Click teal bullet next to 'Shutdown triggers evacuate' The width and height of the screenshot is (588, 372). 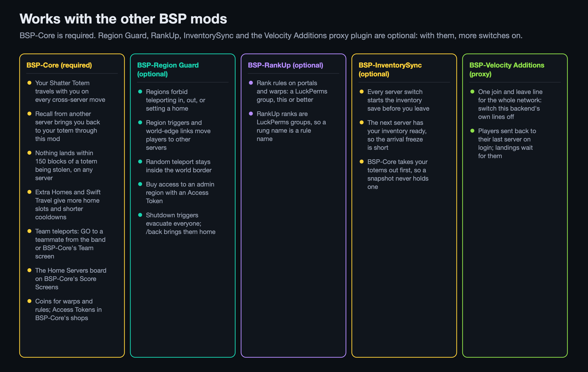(140, 215)
